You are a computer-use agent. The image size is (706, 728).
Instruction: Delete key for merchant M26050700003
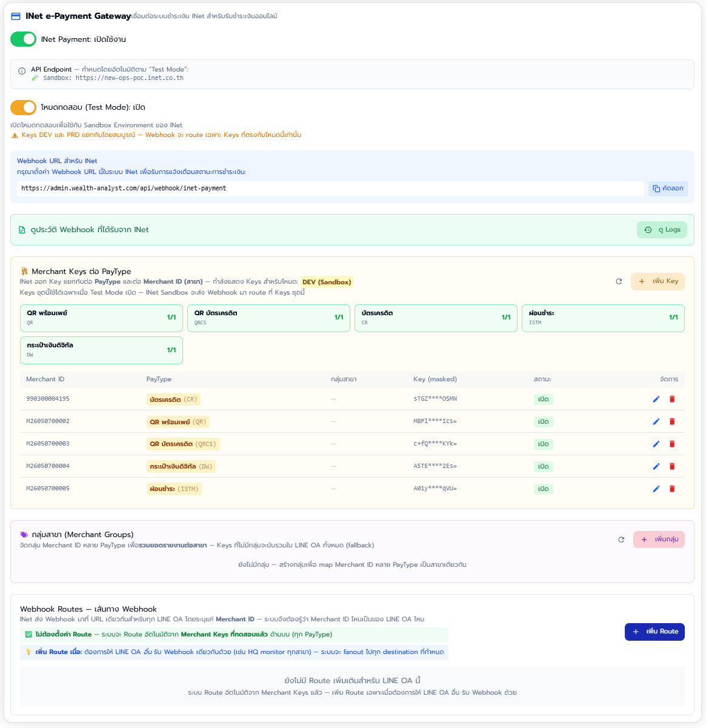(x=672, y=444)
